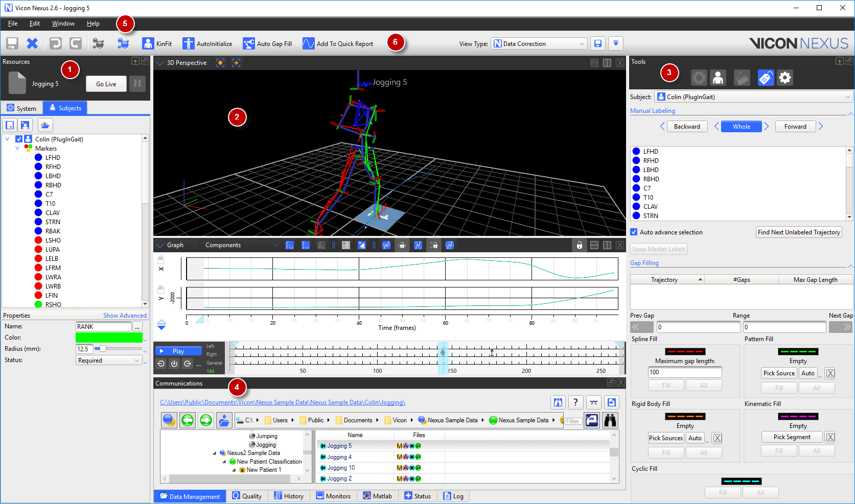
Task: Click Find Next Unlabeled Trajectory button
Action: pyautogui.click(x=799, y=232)
